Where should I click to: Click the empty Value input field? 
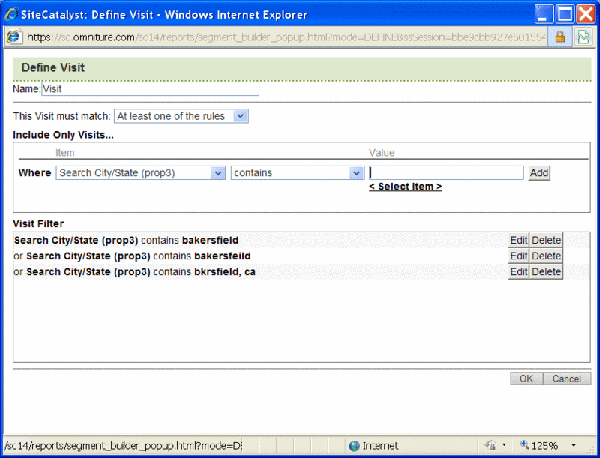tap(446, 173)
